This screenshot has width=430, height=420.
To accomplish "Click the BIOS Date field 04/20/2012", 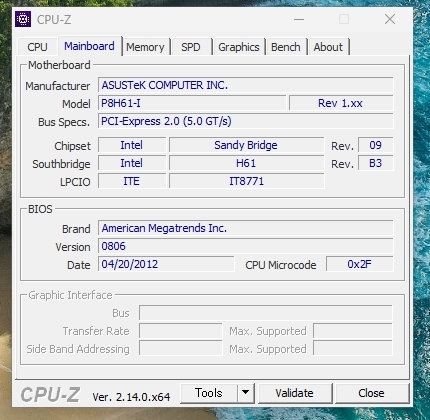I will pos(166,264).
